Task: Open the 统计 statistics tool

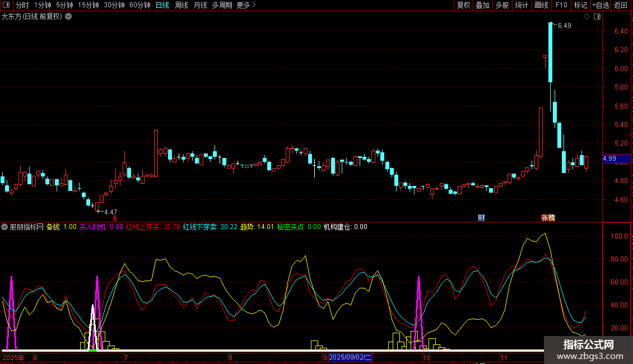Action: (521, 5)
